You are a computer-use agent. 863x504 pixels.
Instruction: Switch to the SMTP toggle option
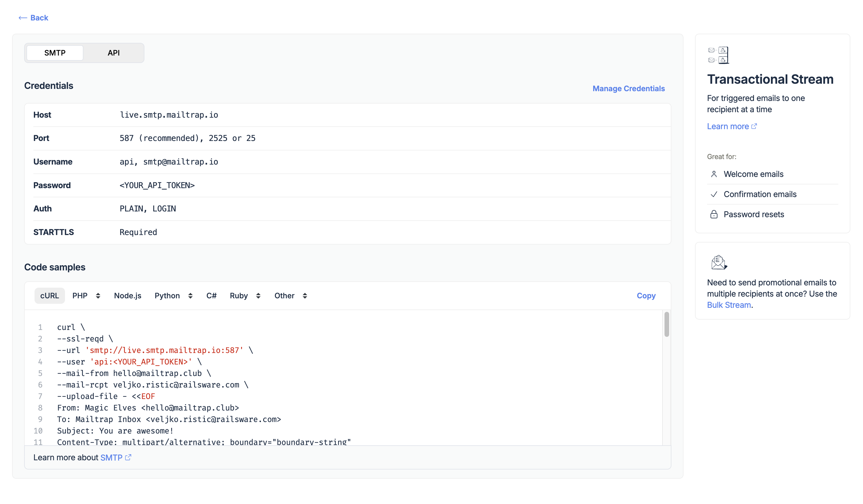[55, 53]
